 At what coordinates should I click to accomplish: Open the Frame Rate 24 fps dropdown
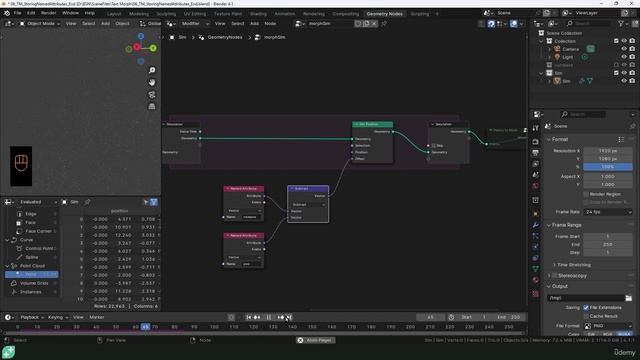point(608,212)
